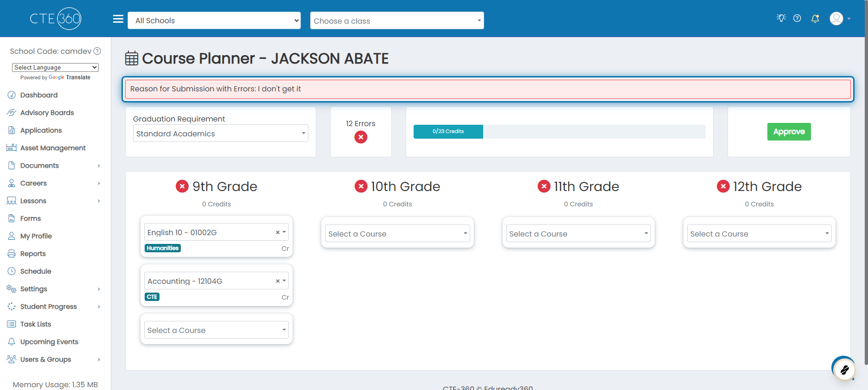This screenshot has width=868, height=390.
Task: Open the Select Language dropdown
Action: click(55, 67)
